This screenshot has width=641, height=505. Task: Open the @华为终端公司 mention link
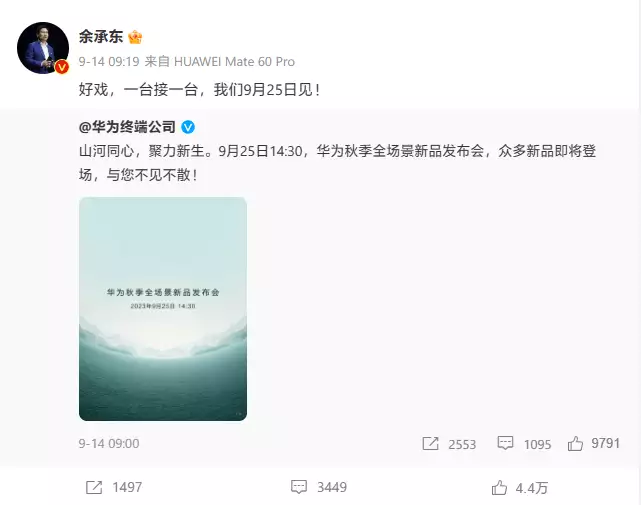[x=127, y=127]
